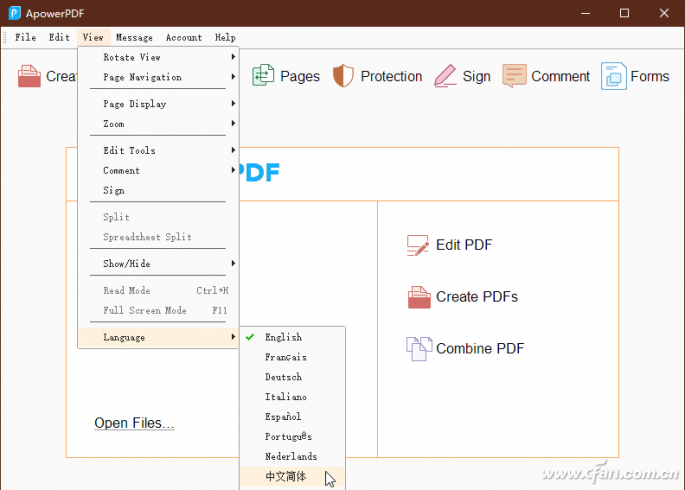Click the Pages toolbar label
The image size is (685, 490).
(x=300, y=76)
